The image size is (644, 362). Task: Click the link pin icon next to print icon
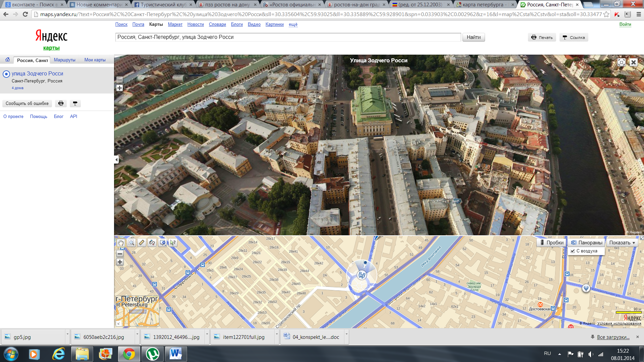pos(75,104)
